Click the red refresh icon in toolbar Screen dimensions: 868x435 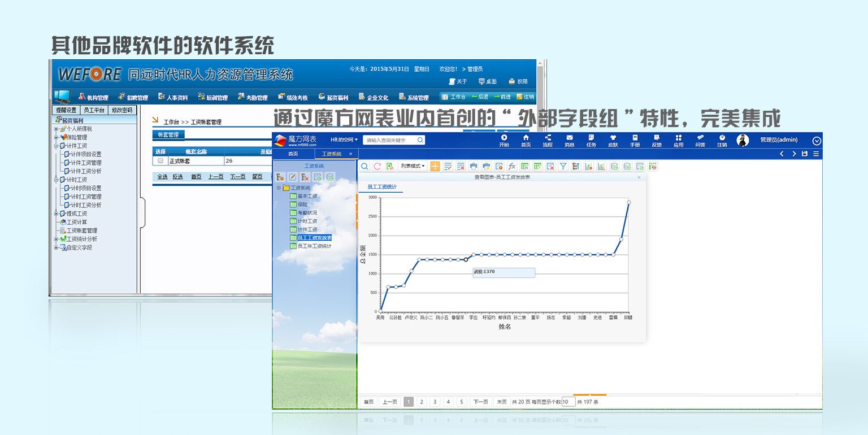(377, 166)
